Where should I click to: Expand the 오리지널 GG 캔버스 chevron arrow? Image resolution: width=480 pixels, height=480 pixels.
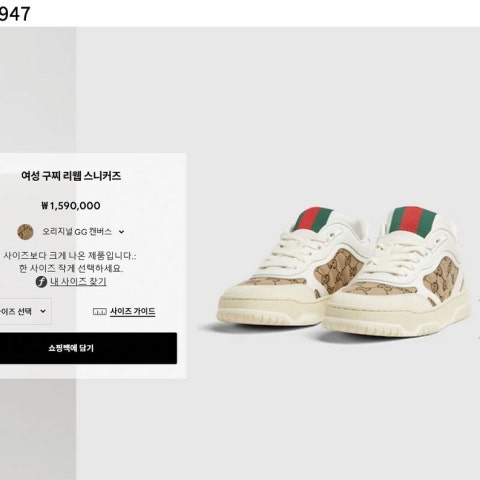click(122, 232)
